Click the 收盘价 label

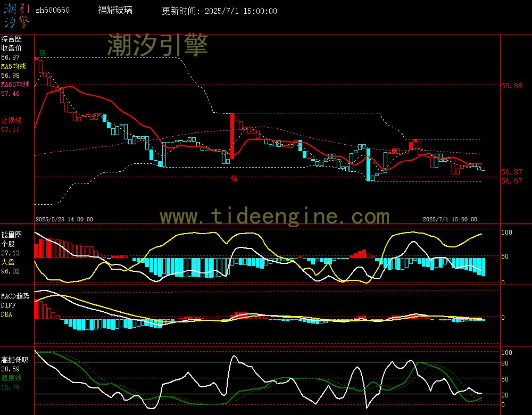coord(11,48)
